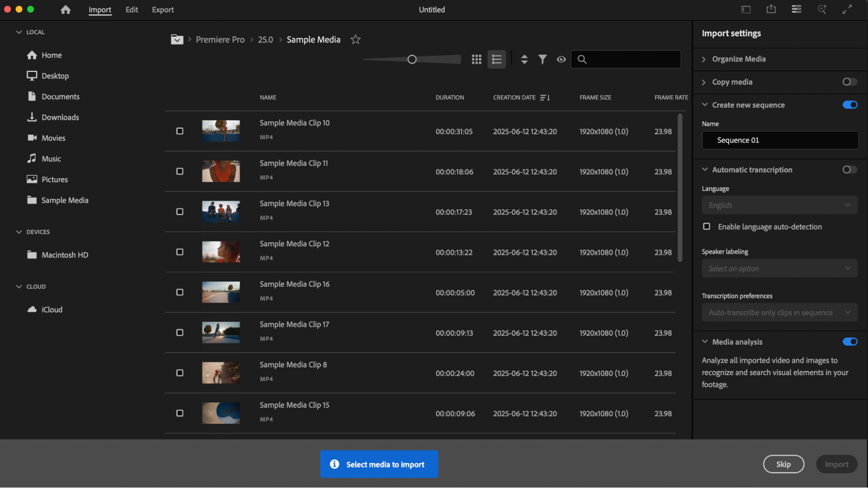Click the search help icon in top bar

822,9
